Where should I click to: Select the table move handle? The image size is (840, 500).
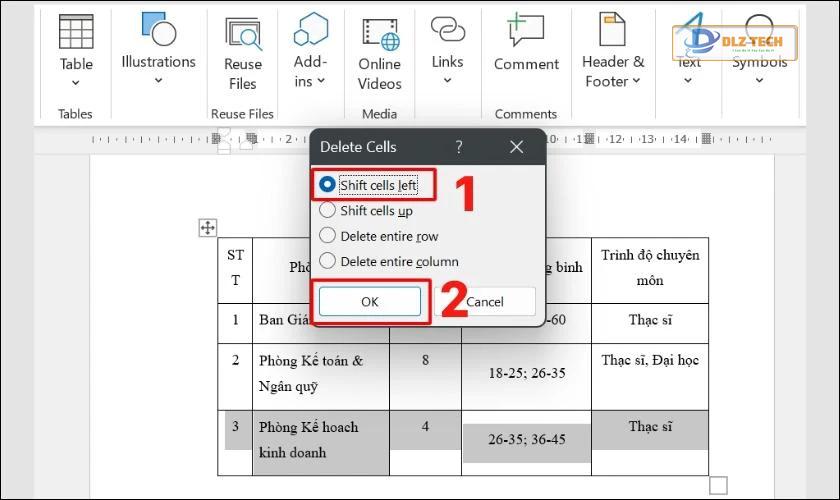tap(208, 228)
